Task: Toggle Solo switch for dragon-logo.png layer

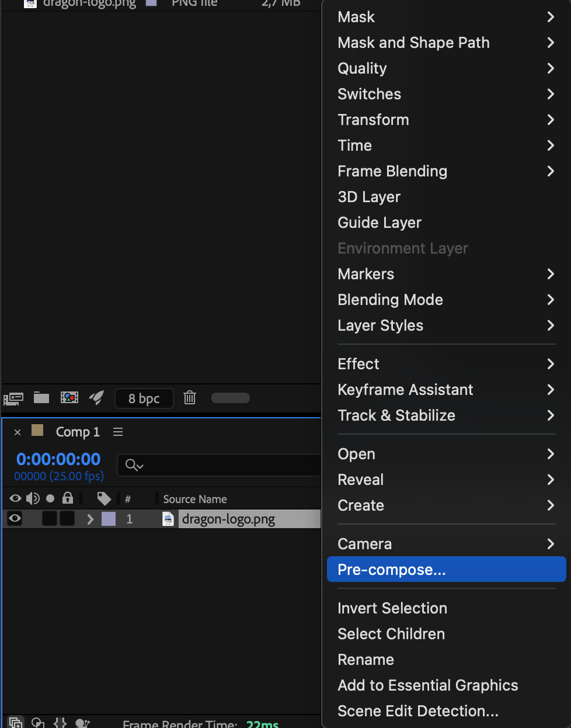Action: coord(50,518)
